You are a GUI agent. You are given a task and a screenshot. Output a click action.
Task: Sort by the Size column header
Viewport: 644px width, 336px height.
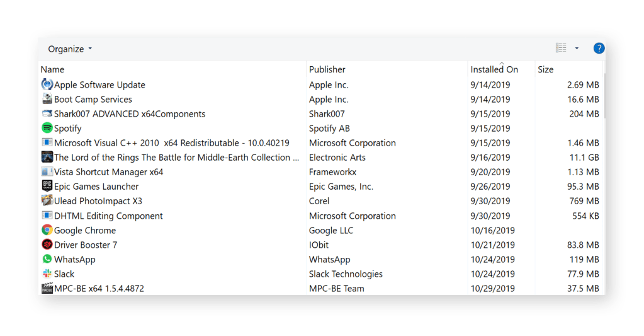(x=546, y=69)
